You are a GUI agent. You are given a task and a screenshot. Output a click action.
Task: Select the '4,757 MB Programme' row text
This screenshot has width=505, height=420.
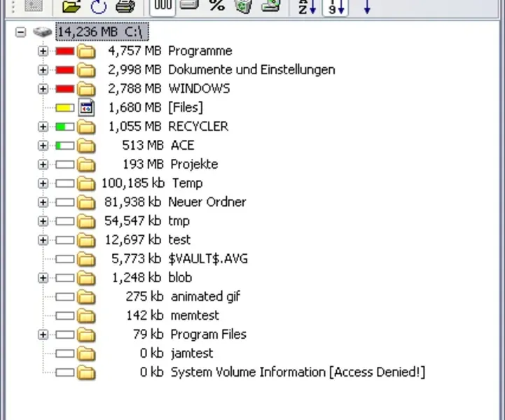pyautogui.click(x=170, y=51)
